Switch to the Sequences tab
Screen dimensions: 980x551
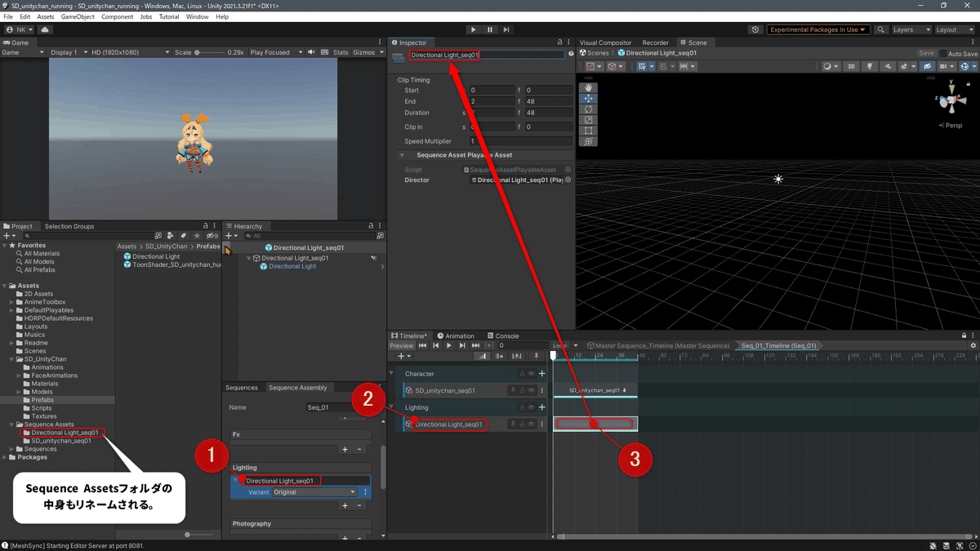point(242,388)
